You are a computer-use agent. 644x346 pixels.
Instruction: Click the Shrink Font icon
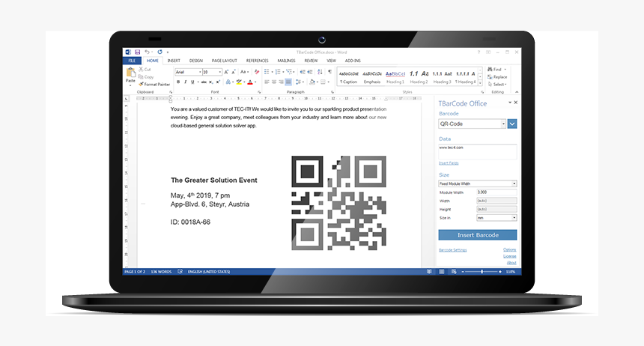(234, 72)
